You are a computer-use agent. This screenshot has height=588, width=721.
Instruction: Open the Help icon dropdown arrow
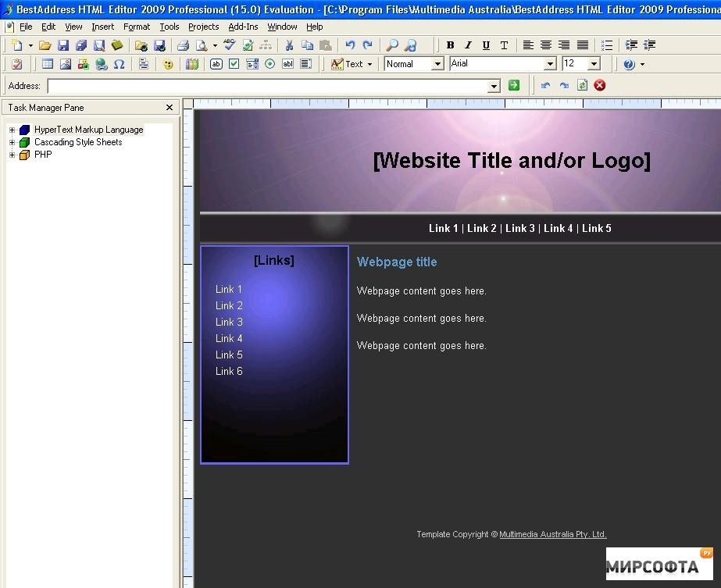tap(642, 64)
